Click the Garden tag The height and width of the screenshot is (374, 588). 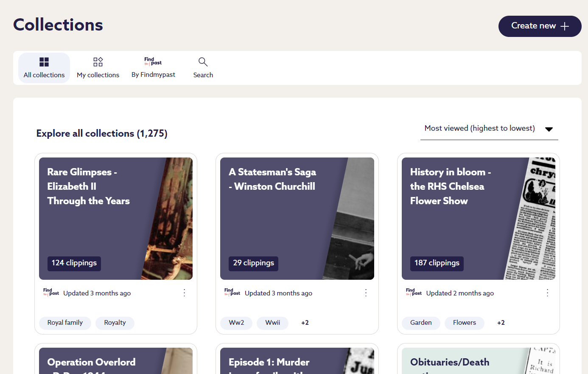pyautogui.click(x=421, y=323)
